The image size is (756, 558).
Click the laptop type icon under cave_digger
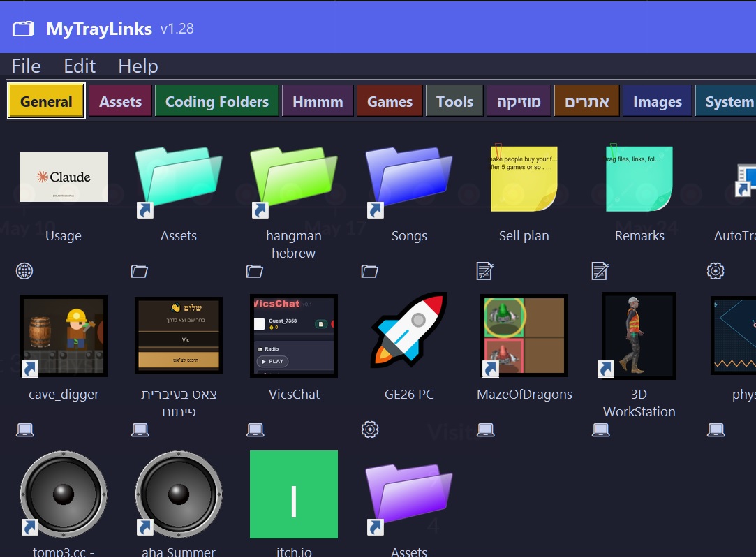(x=24, y=429)
